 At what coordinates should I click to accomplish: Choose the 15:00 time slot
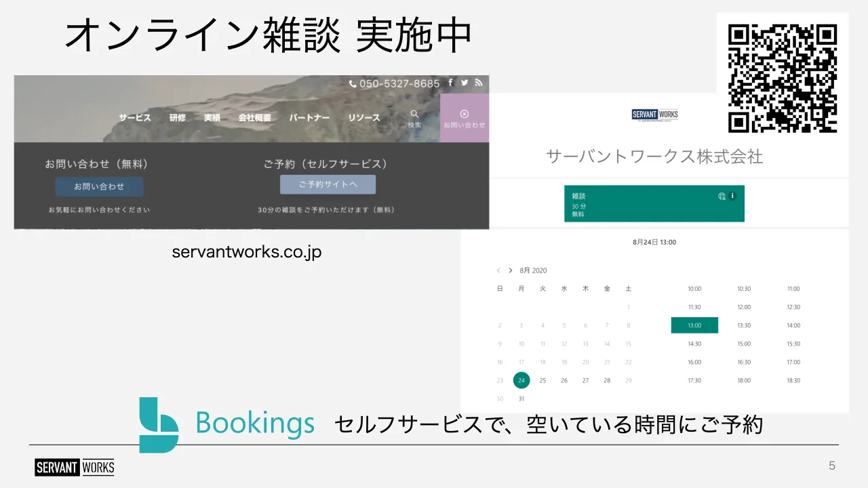744,344
